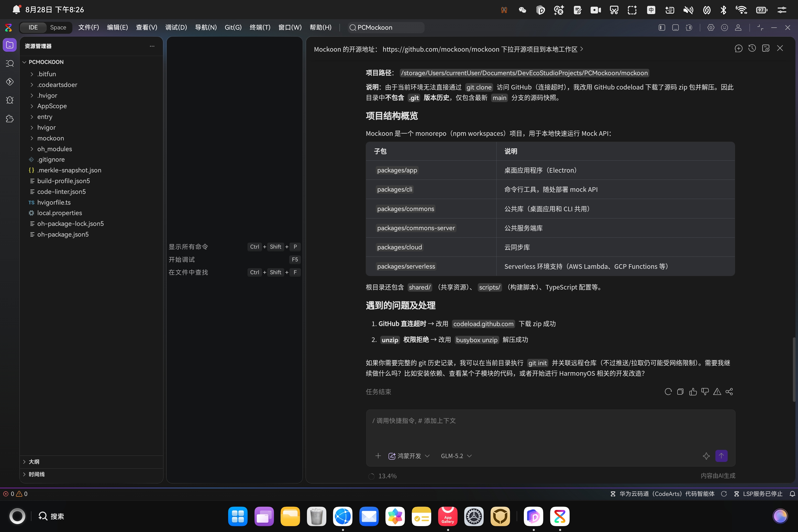Expand the mockoon folder

click(x=91, y=138)
